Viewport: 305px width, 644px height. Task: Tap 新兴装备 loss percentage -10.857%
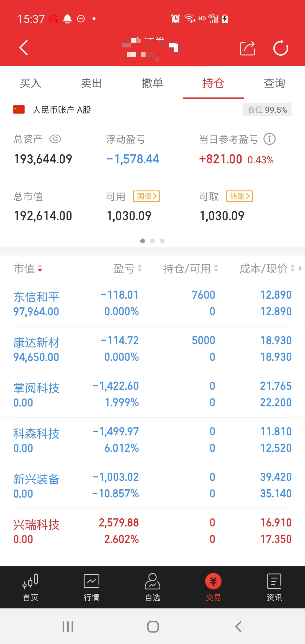pyautogui.click(x=115, y=493)
